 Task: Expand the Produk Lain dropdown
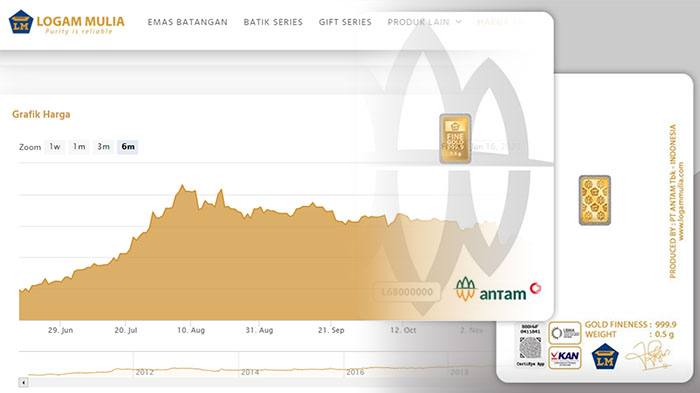(424, 22)
